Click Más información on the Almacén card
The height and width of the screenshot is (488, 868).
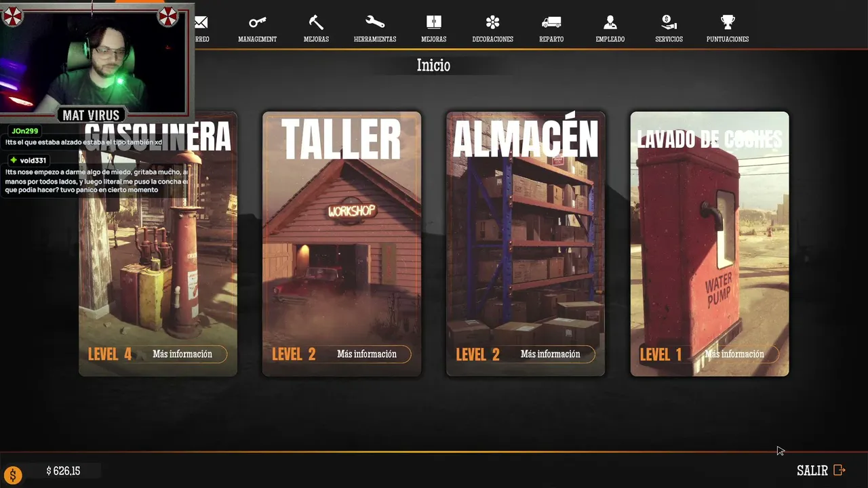pos(551,354)
